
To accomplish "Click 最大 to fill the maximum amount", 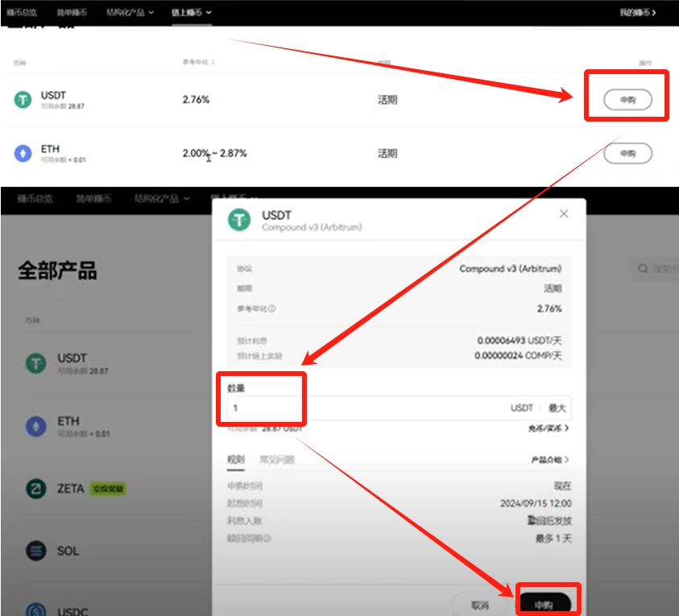I will pyautogui.click(x=557, y=407).
